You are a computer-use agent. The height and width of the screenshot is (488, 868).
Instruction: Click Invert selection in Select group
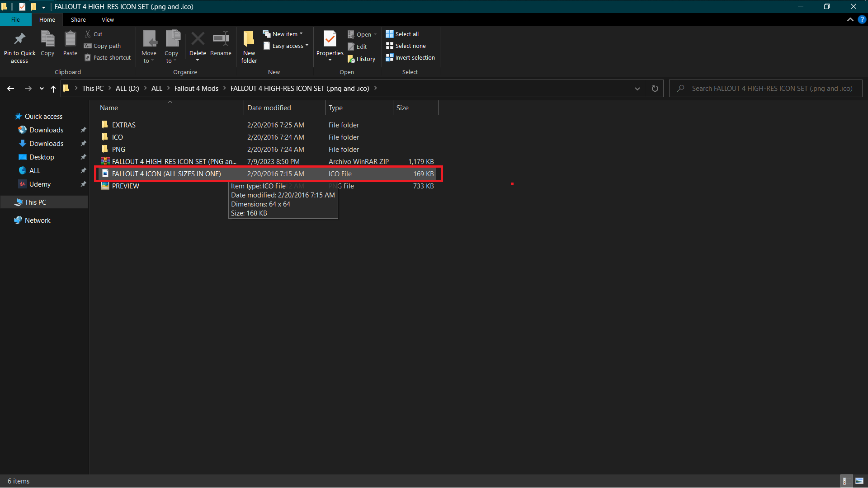tap(410, 58)
